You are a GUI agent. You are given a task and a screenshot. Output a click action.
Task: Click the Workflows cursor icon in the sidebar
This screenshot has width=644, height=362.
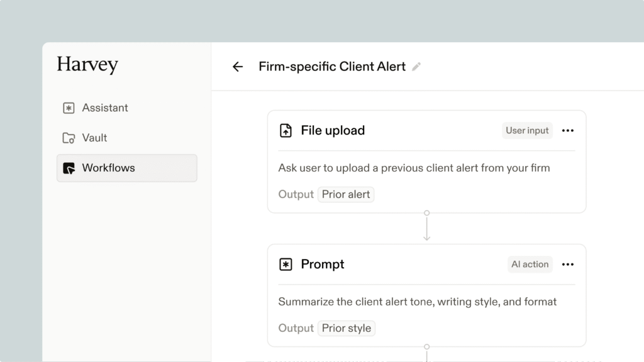coord(69,168)
